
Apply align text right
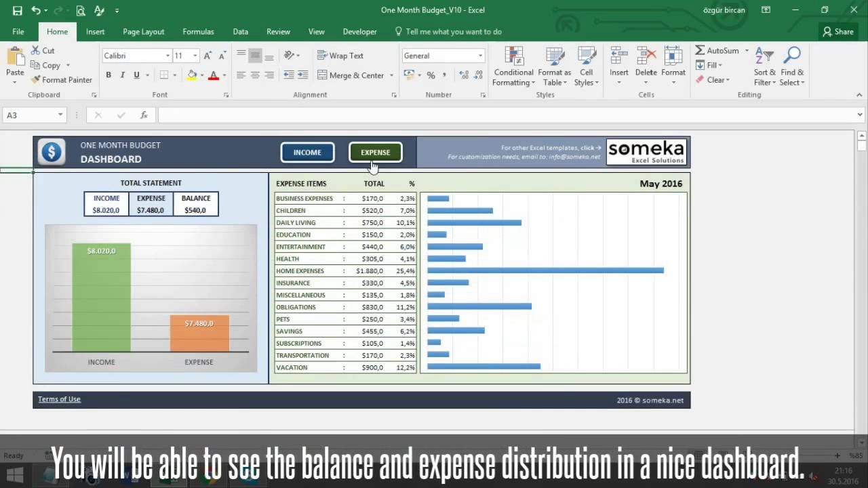pos(269,75)
